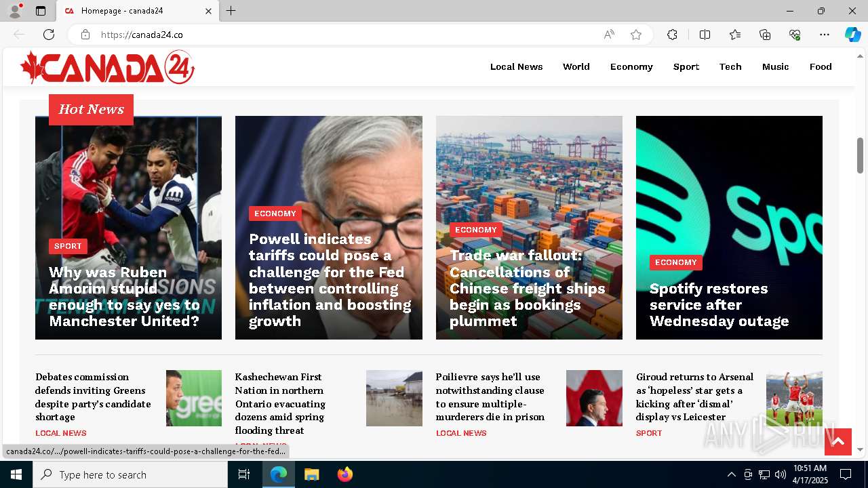Open the notifications action center
This screenshot has height=488, width=868.
[x=846, y=474]
